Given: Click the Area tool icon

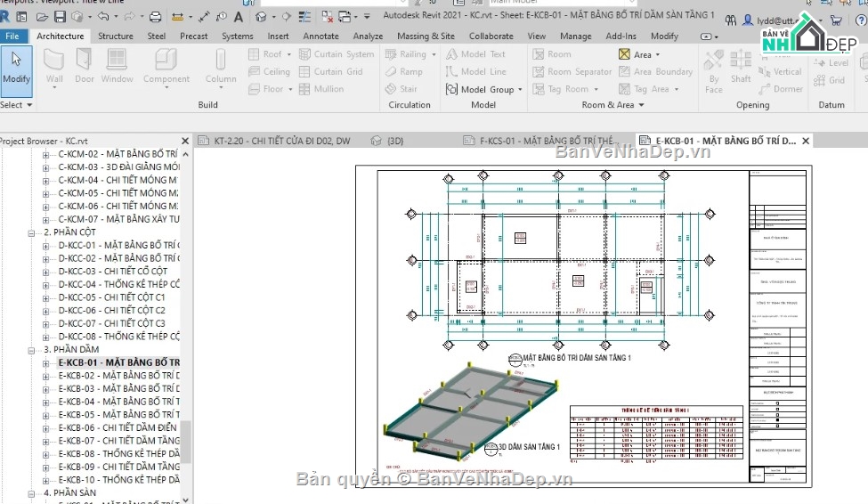Looking at the screenshot, I should pos(624,54).
